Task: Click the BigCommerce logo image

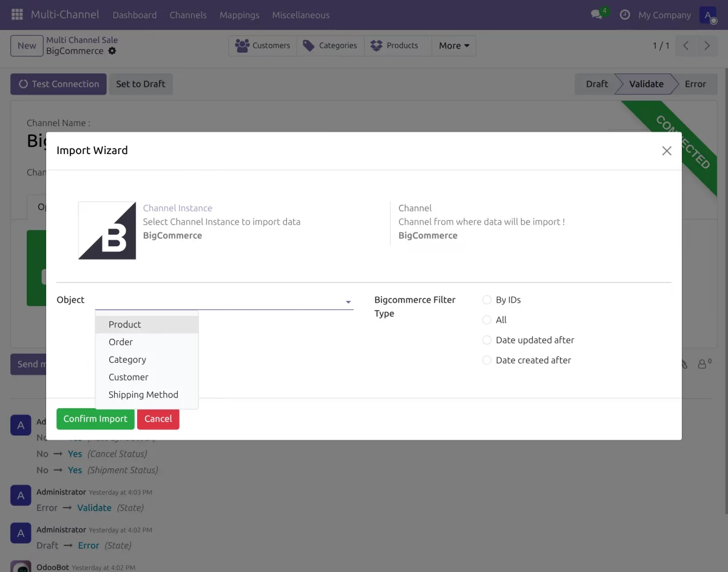Action: click(x=107, y=230)
